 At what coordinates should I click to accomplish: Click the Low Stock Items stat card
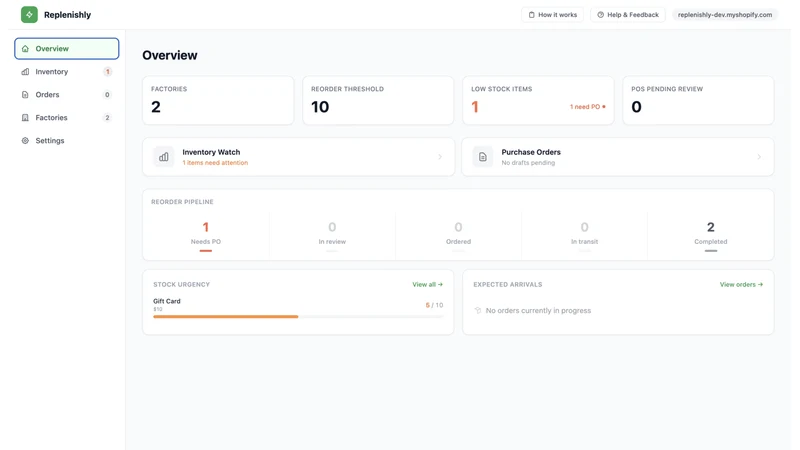pos(538,101)
